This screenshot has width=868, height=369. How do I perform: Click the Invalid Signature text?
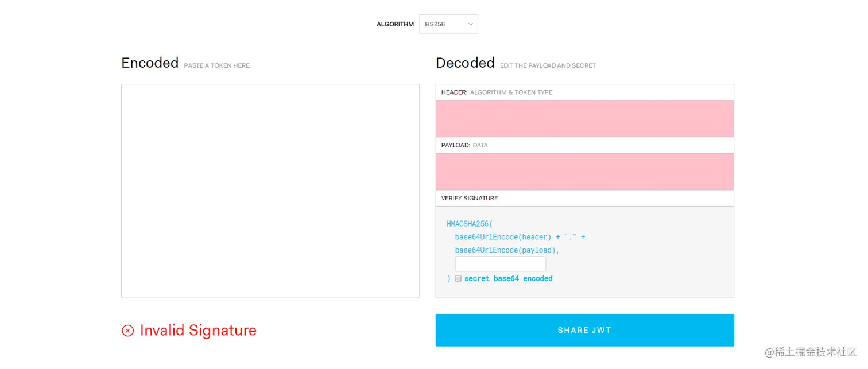198,330
